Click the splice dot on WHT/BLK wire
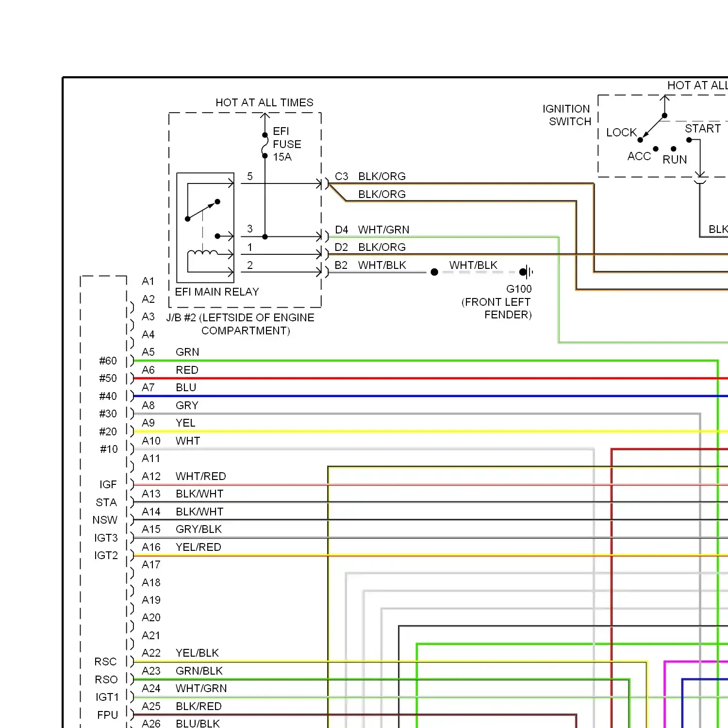The image size is (728, 728). click(x=434, y=272)
